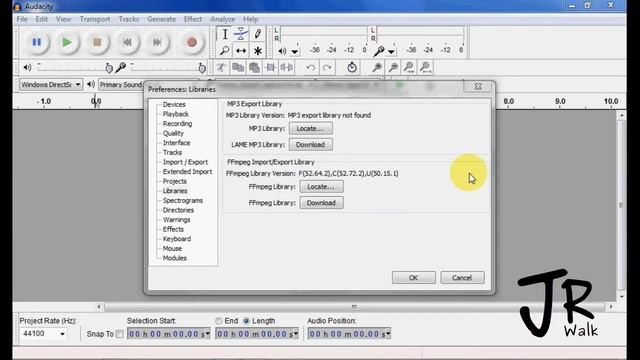Click the Pause transport button
640x360 pixels.
click(x=36, y=42)
